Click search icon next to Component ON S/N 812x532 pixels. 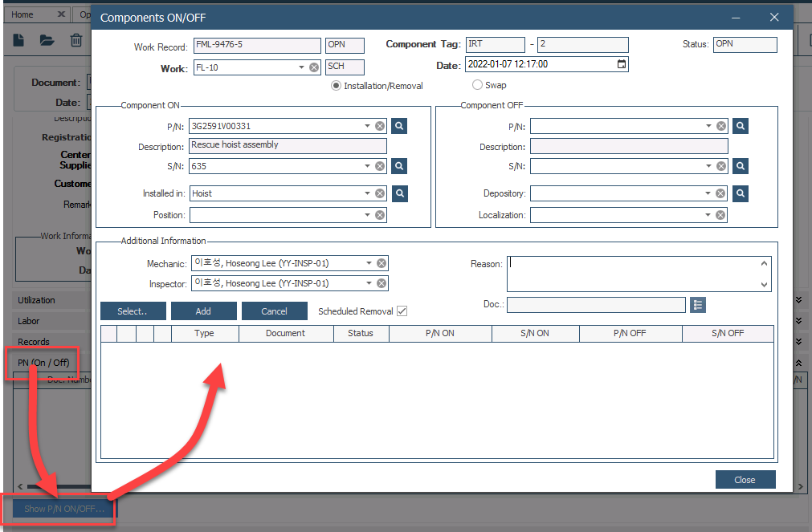(x=399, y=166)
